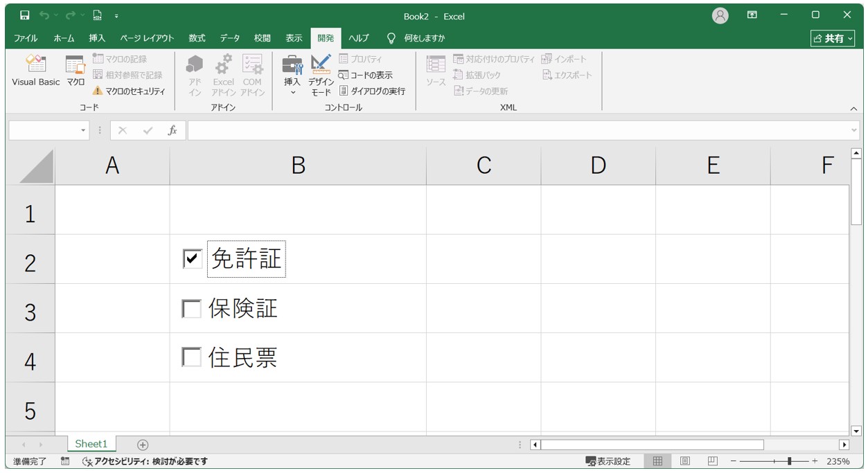Collapse the ribbon with the chevron

tap(853, 109)
